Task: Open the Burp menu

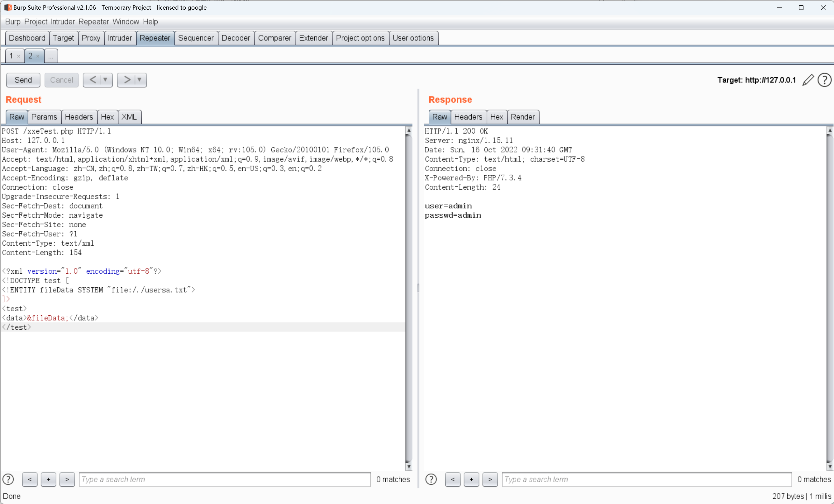Action: tap(12, 22)
